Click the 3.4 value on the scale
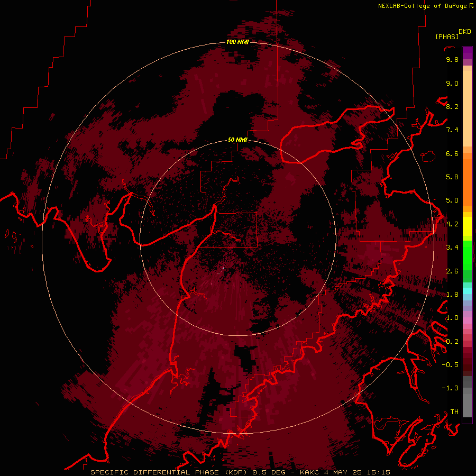 452,248
